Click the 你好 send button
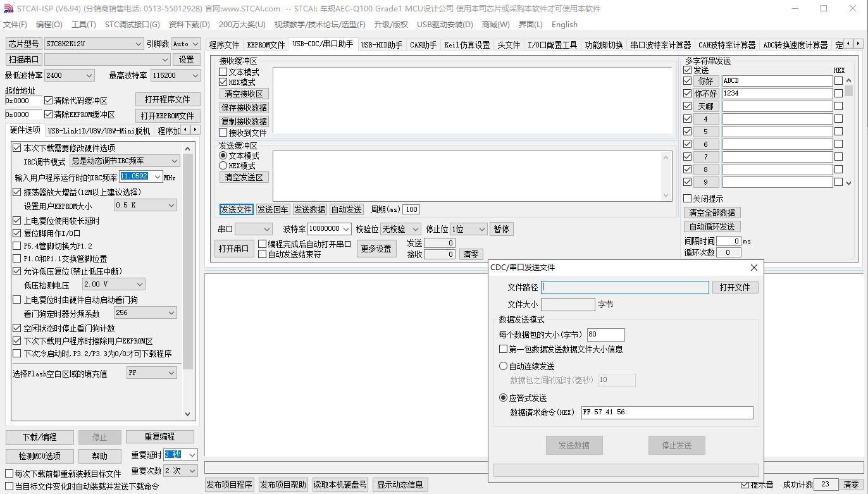Viewport: 868px width, 494px height. (x=706, y=81)
